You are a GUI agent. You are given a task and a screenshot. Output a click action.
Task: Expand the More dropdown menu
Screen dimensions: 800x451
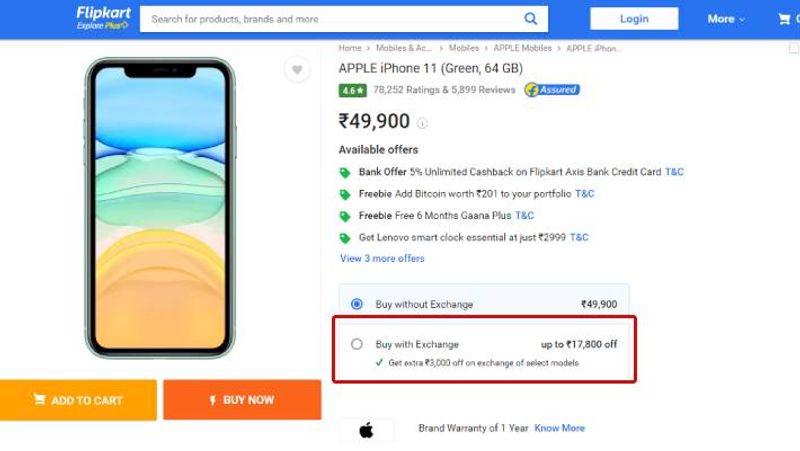[726, 19]
